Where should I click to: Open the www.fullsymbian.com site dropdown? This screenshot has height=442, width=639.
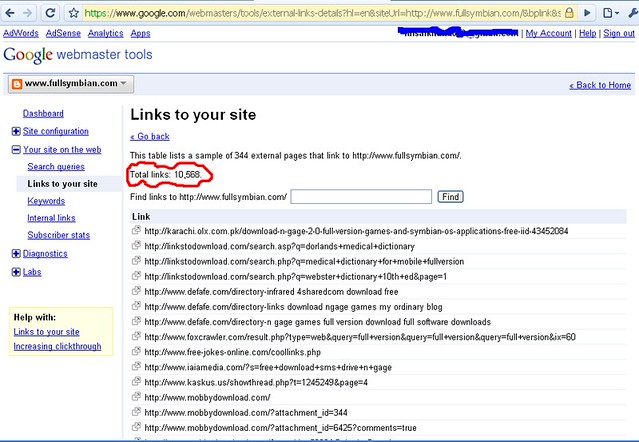click(x=71, y=84)
